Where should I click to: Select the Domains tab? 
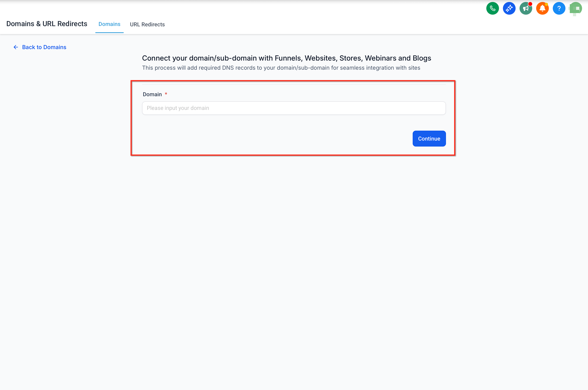109,24
